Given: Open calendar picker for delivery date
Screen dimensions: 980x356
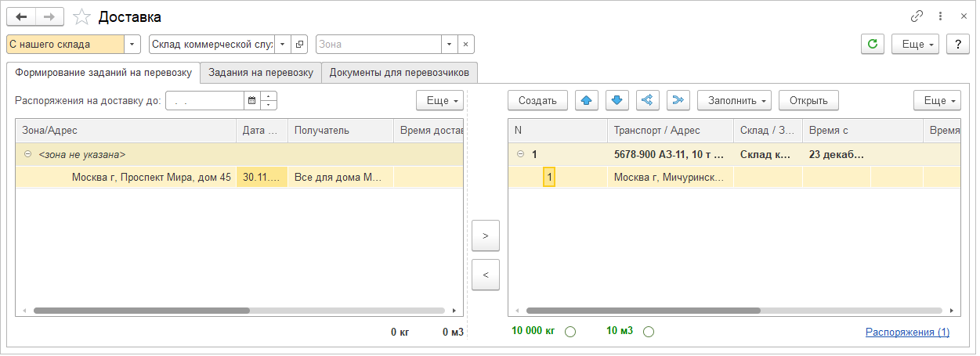Looking at the screenshot, I should [x=251, y=100].
